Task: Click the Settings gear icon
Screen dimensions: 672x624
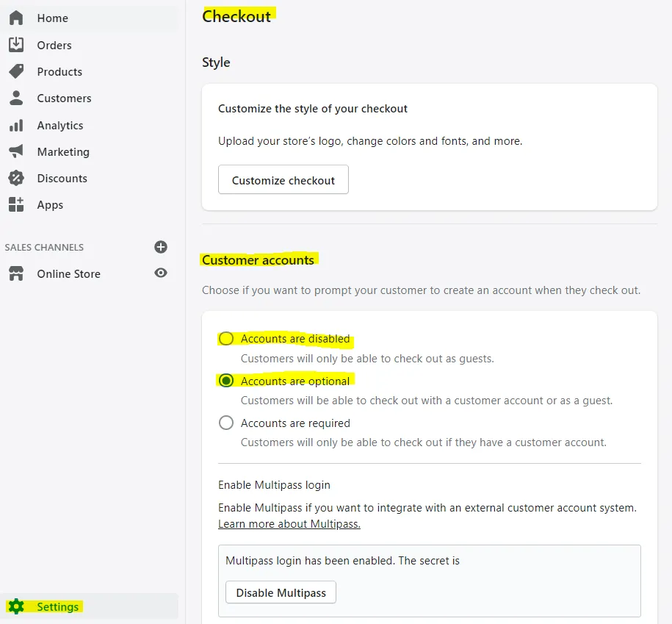Action: click(x=16, y=606)
